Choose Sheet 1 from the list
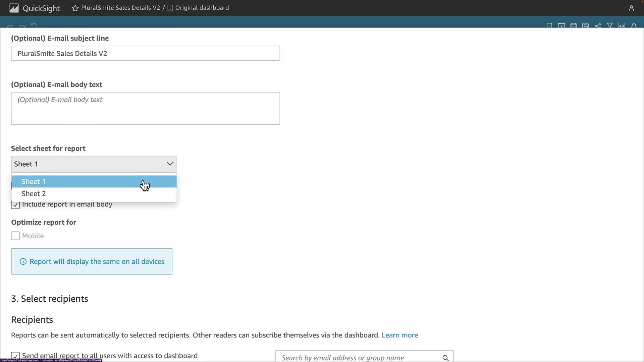 click(34, 182)
